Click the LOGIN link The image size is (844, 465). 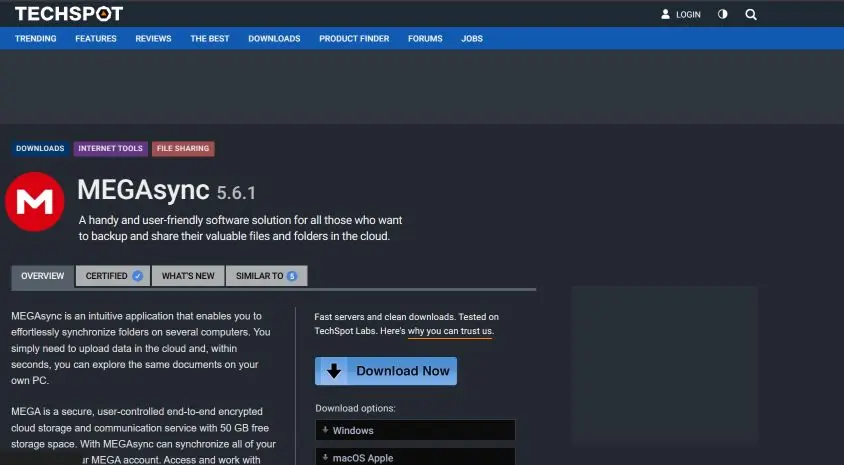(688, 15)
